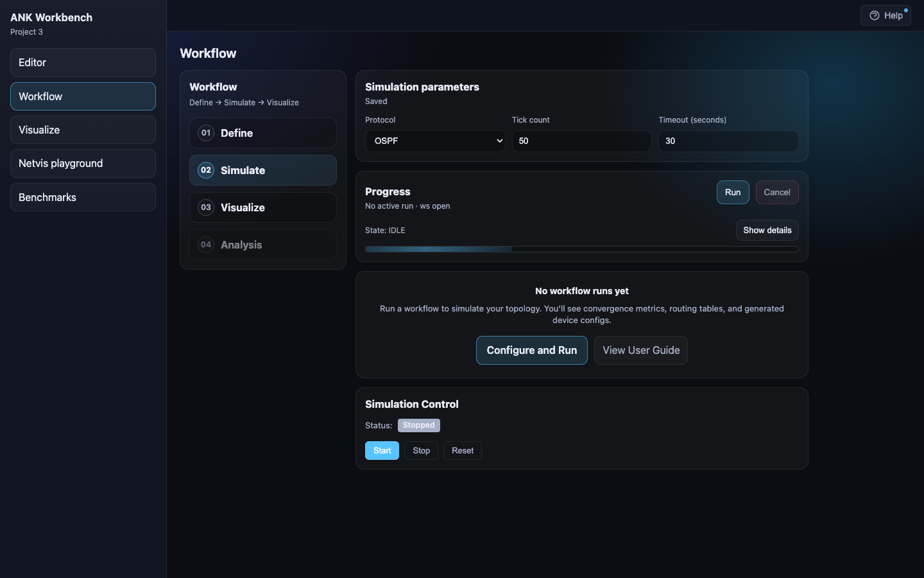Show details of the current run state

[767, 230]
